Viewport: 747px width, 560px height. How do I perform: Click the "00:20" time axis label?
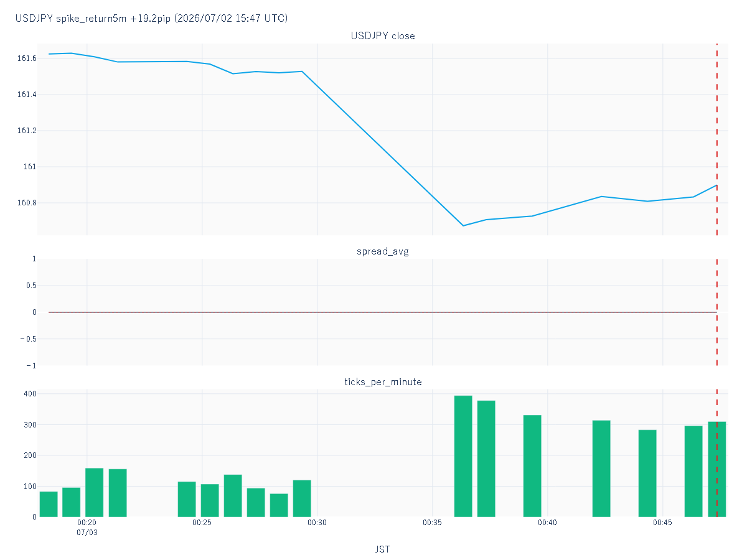pos(87,523)
